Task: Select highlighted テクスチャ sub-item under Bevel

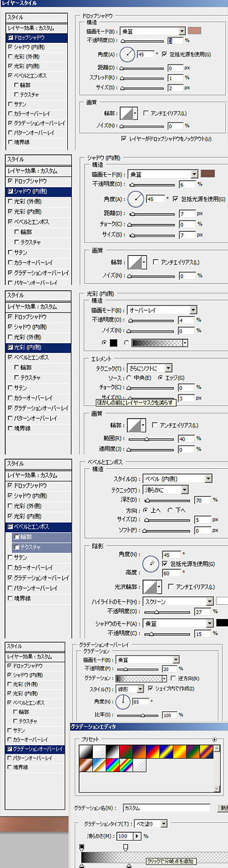Action: pyautogui.click(x=42, y=546)
